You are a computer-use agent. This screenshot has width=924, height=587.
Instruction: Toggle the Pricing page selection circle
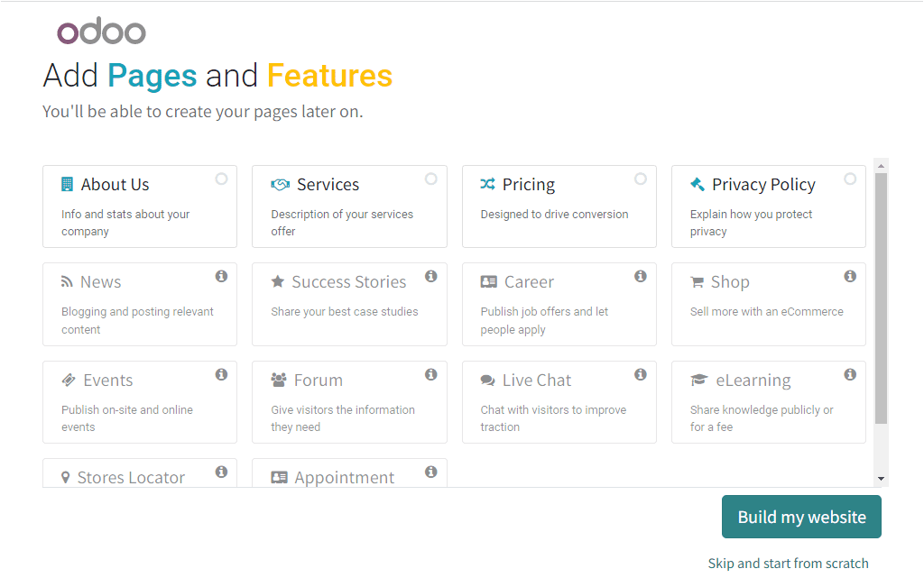pos(641,179)
